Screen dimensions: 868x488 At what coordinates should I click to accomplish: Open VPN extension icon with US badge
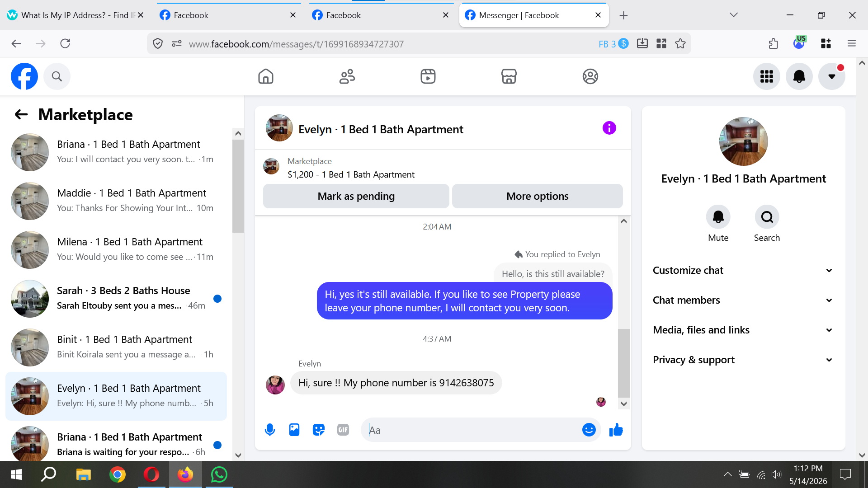click(x=800, y=42)
